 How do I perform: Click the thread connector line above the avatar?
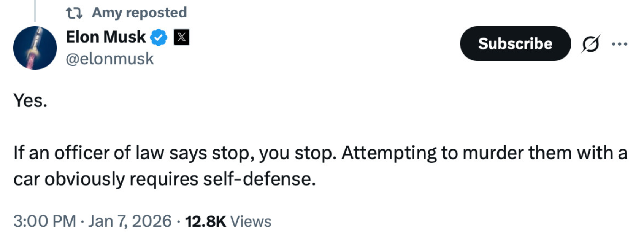35,11
